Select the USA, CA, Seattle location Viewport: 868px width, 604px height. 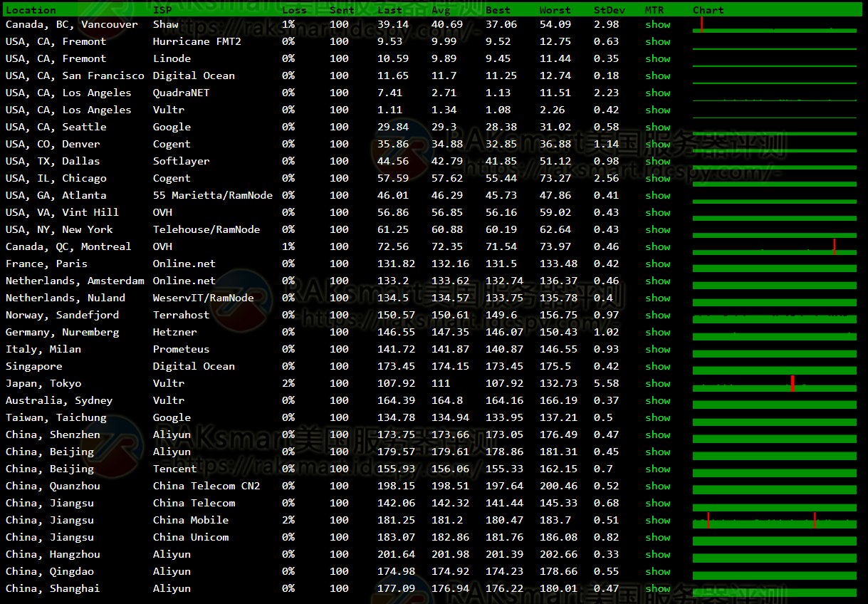56,127
